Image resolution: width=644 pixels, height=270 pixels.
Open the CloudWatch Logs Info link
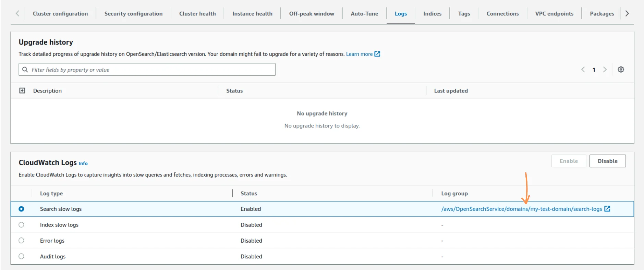[83, 163]
